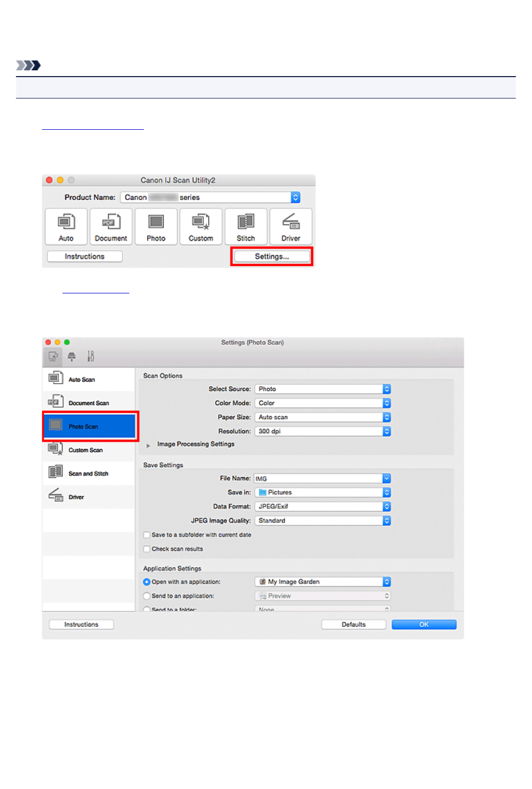The width and height of the screenshot is (532, 789).
Task: Click the Settings... button
Action: coord(272,256)
